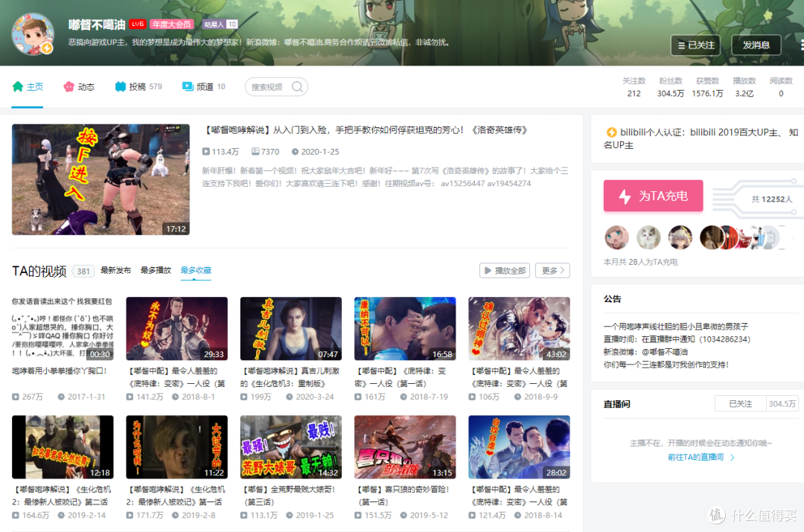This screenshot has width=804, height=532.
Task: Open title of 2020-3-24 生化危机3 video
Action: (x=290, y=377)
